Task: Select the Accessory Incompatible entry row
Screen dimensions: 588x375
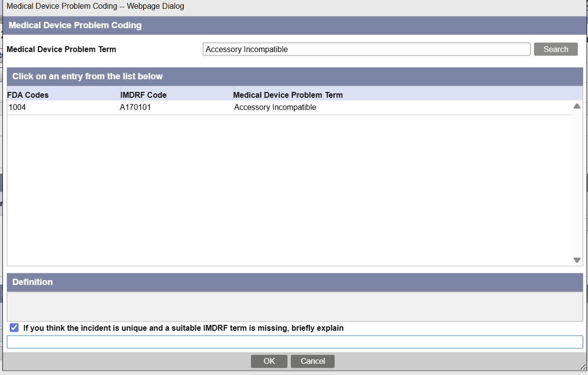Action: click(275, 107)
